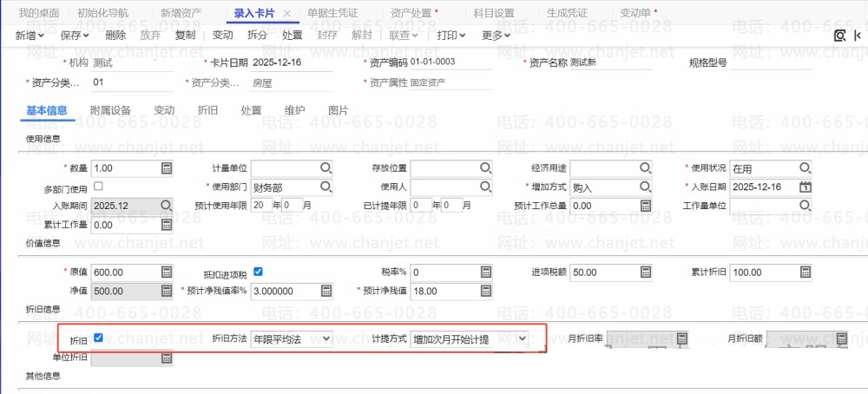The width and height of the screenshot is (868, 394).
Task: Open calculator for 进项税额 field
Action: pyautogui.click(x=646, y=272)
